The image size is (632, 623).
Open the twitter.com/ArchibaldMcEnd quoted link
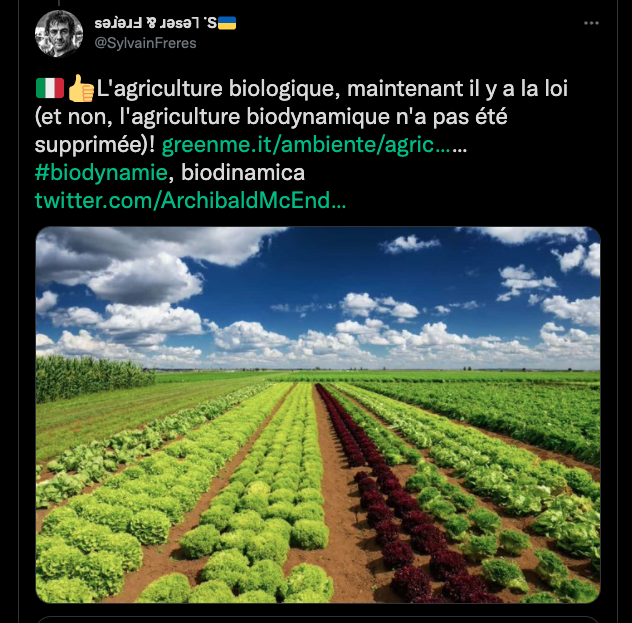coord(190,200)
